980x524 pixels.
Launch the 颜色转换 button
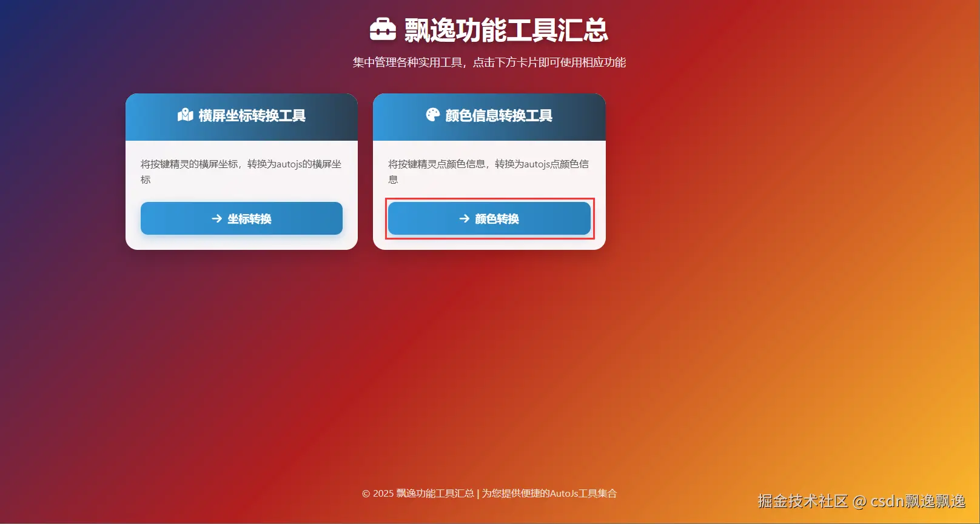pyautogui.click(x=489, y=218)
